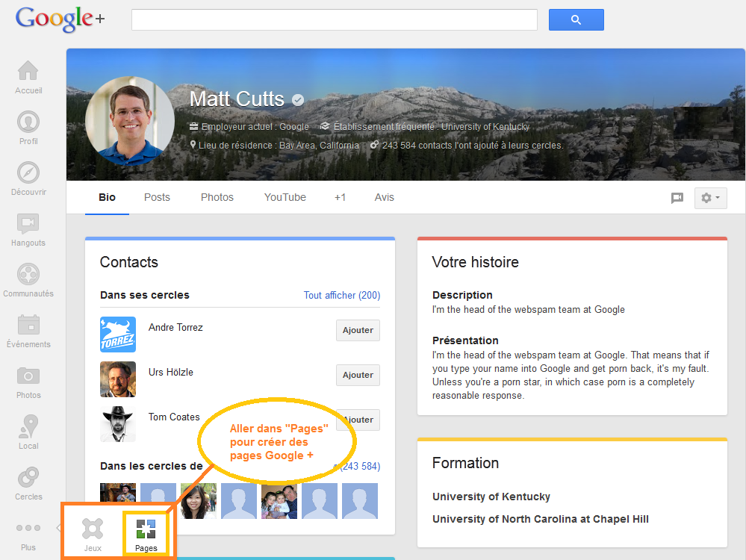Open the Local map pin icon

point(28,427)
